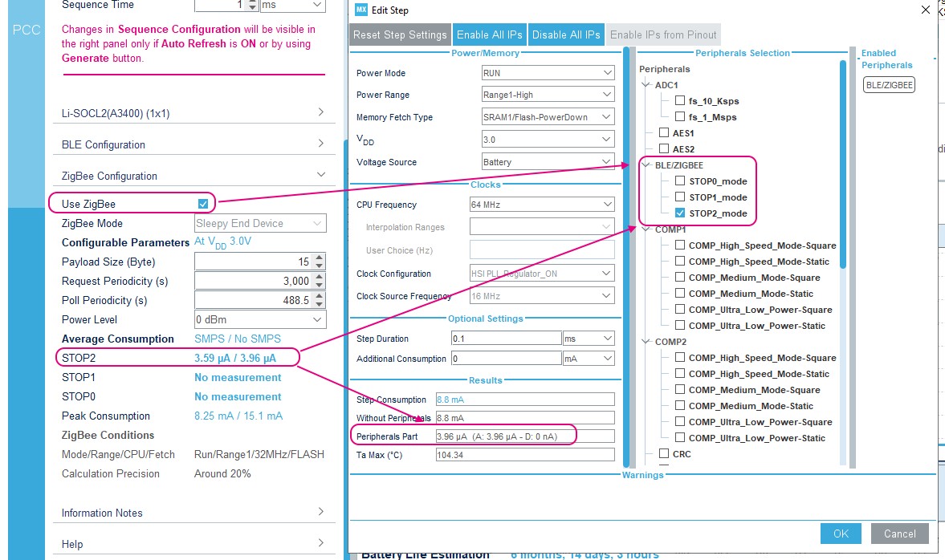This screenshot has width=945, height=560.
Task: Confirm the step with OK button
Action: 841,534
